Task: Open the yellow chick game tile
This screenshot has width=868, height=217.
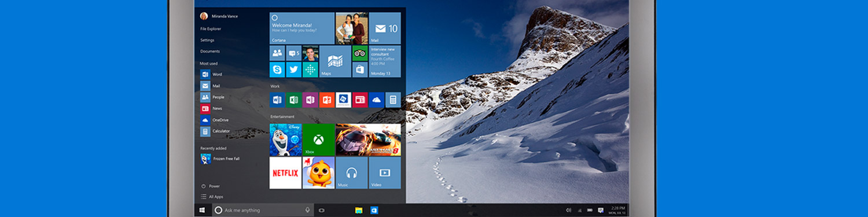Action: pos(319,172)
